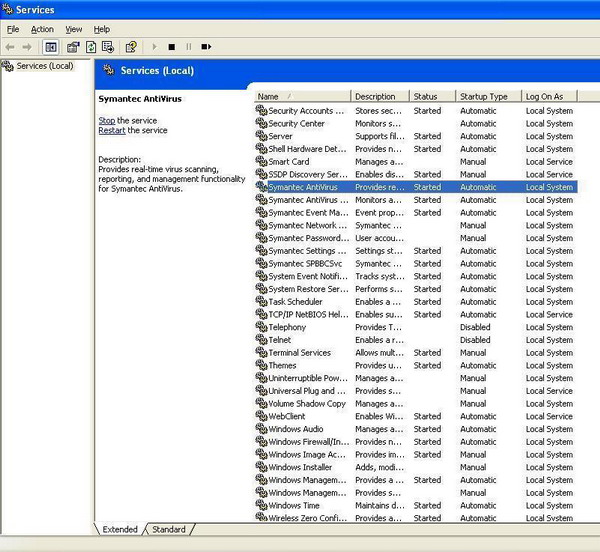
Task: Select the Symantec SPBBCSvc row
Action: coord(416,263)
